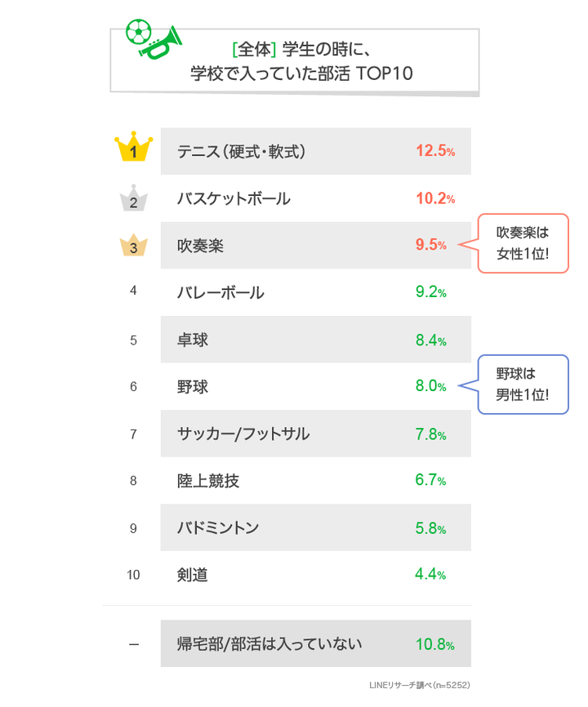Viewport: 588px width, 707px height.
Task: Select the バスケットボール row label
Action: pyautogui.click(x=234, y=198)
